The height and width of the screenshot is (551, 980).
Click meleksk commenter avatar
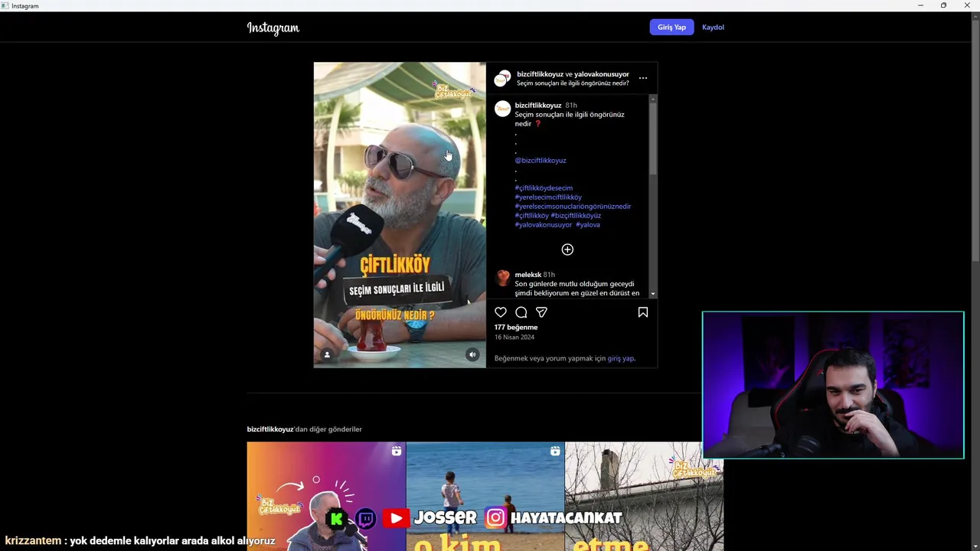pos(502,278)
